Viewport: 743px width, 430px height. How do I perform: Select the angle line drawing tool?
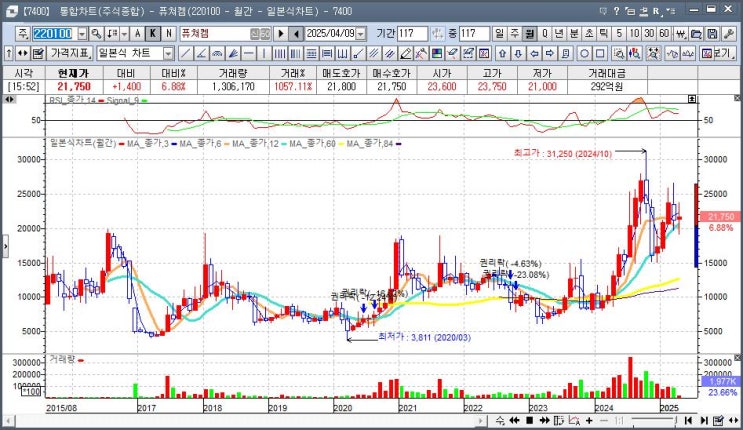click(201, 53)
